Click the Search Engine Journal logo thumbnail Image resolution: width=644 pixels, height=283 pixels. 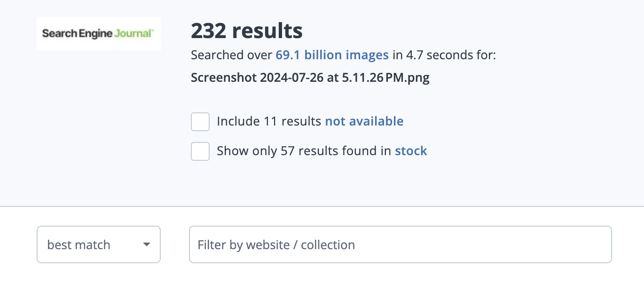pos(99,33)
